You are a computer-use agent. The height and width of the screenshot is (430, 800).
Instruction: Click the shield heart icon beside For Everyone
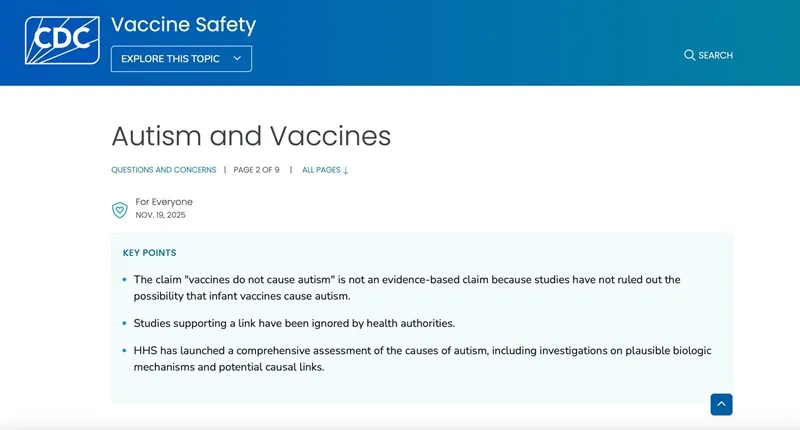[x=119, y=209]
